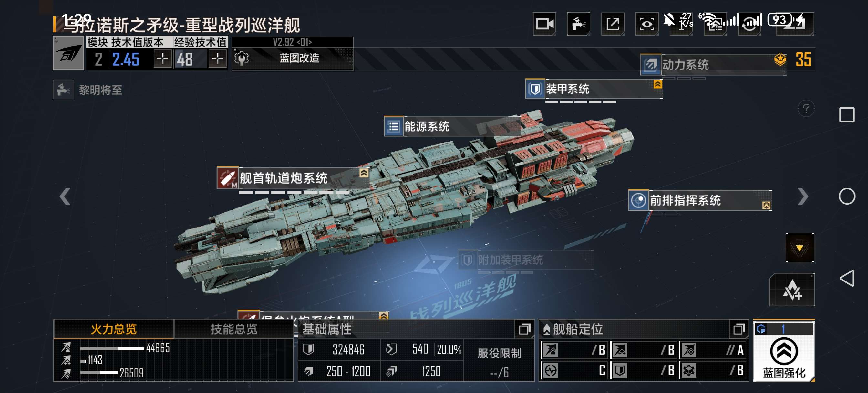
Task: Tap the 前排指挥系统 target icon
Action: tap(638, 200)
